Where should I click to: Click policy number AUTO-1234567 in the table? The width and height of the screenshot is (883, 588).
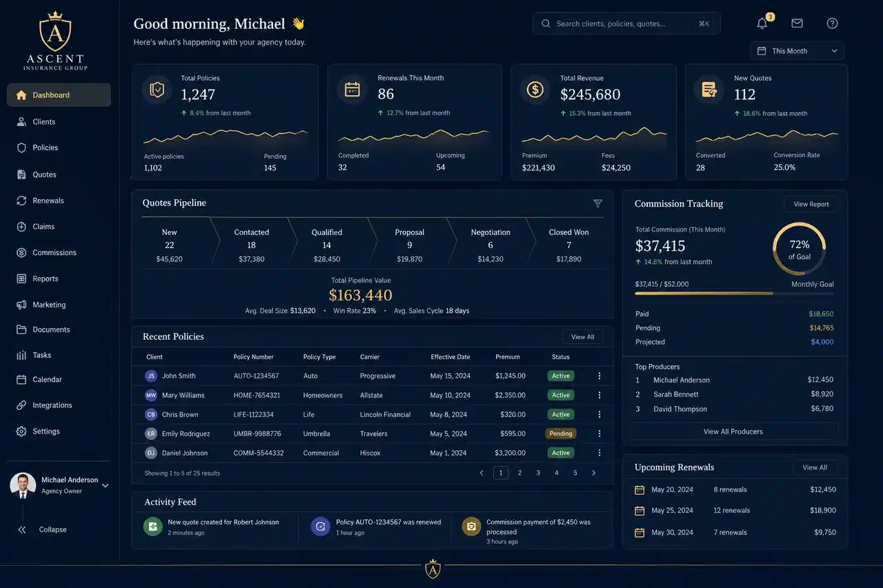256,376
